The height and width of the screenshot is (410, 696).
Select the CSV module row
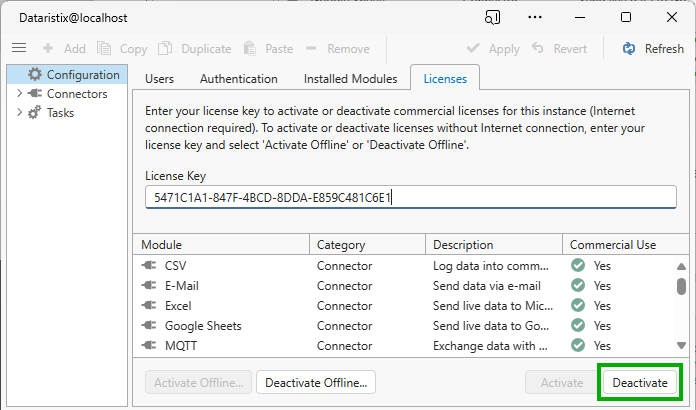point(404,265)
